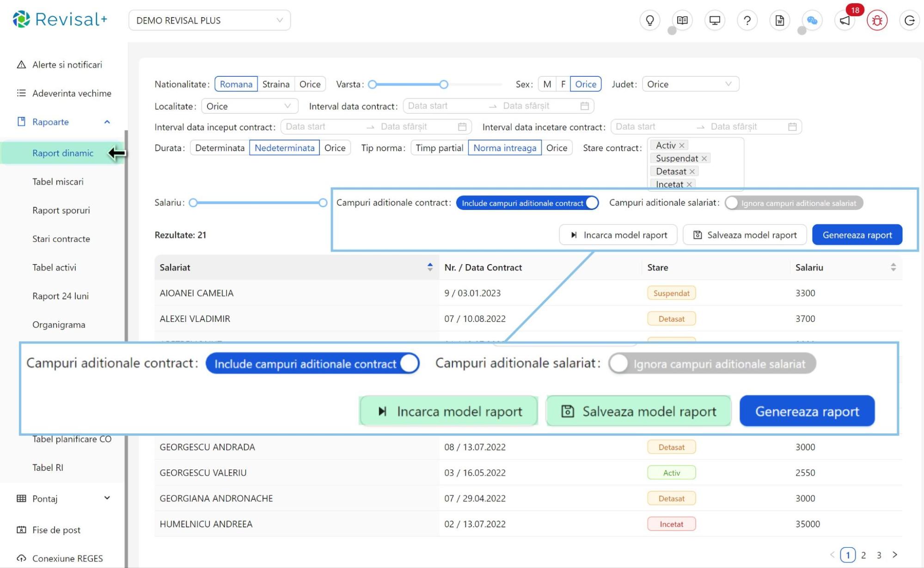This screenshot has height=568, width=924.
Task: Click the Word document icon
Action: (x=779, y=20)
